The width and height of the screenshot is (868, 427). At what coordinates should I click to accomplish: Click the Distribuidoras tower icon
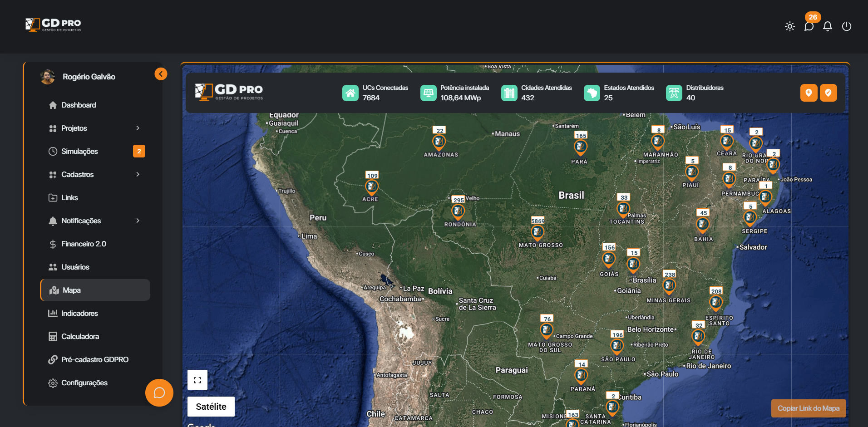coord(674,93)
